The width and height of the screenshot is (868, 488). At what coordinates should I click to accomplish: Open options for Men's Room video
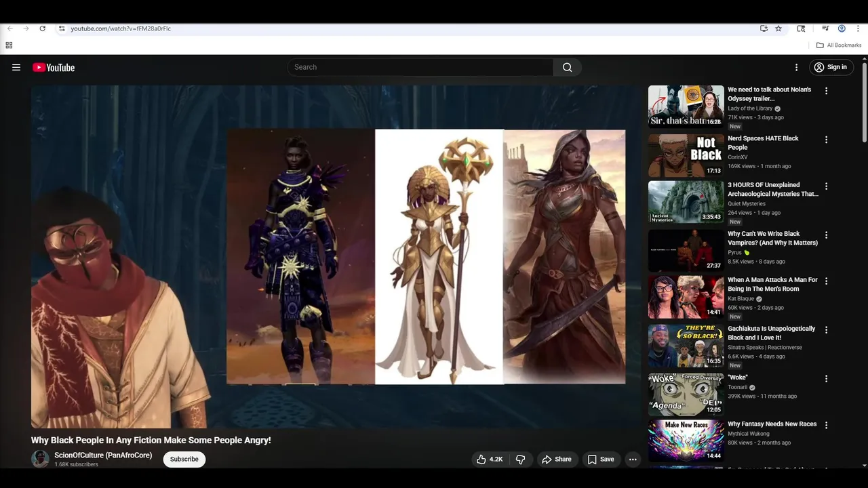point(826,281)
